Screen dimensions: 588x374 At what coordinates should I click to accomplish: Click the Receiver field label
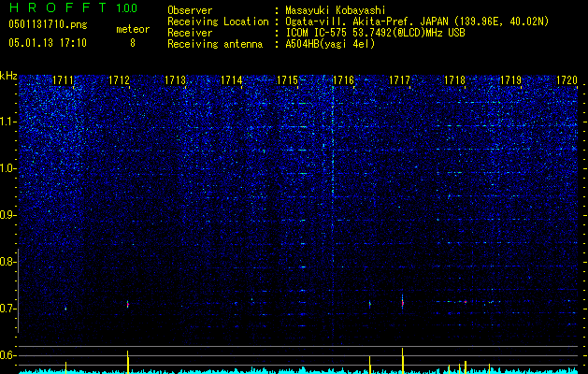point(190,33)
